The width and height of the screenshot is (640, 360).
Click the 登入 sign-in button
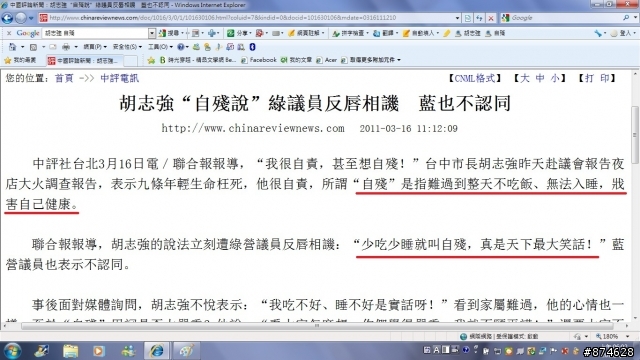622,33
